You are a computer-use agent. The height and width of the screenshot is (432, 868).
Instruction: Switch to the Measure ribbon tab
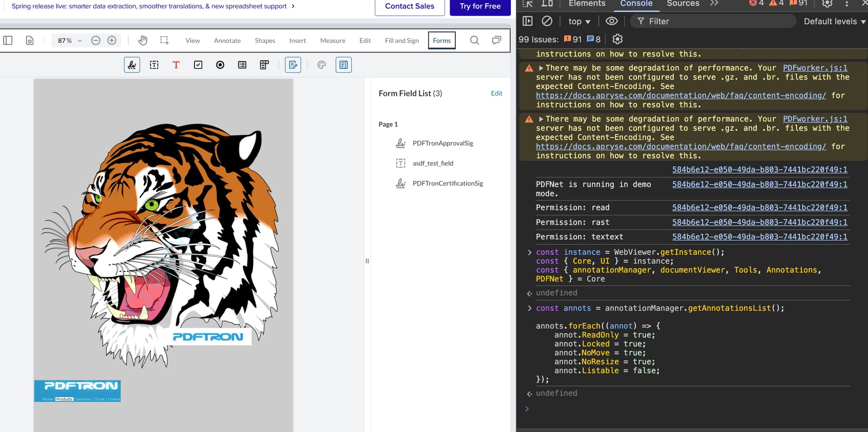(333, 40)
